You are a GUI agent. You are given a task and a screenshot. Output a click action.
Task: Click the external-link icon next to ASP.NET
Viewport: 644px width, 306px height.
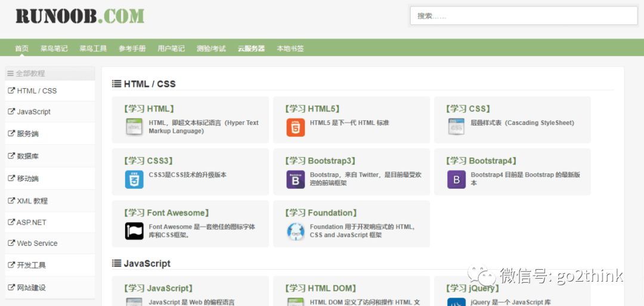tap(11, 222)
